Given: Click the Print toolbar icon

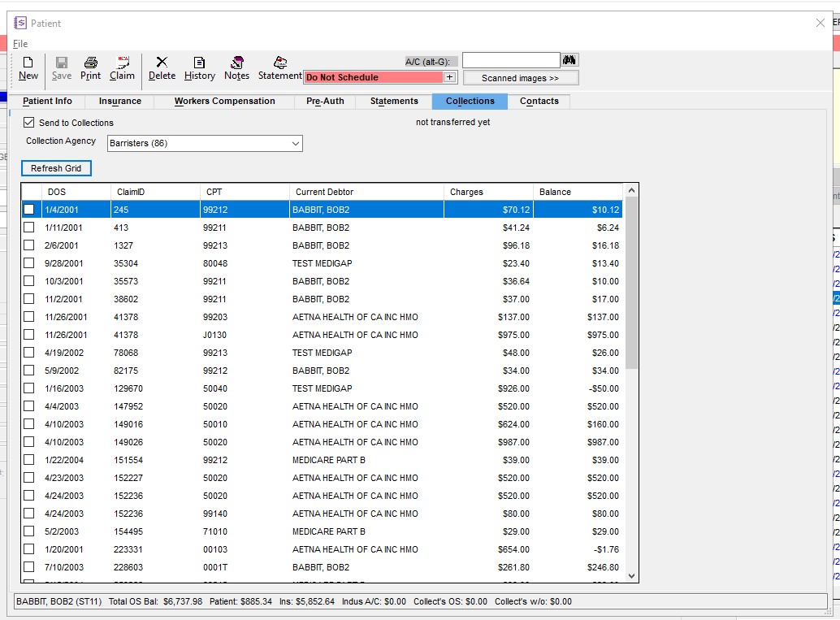Looking at the screenshot, I should [90, 68].
